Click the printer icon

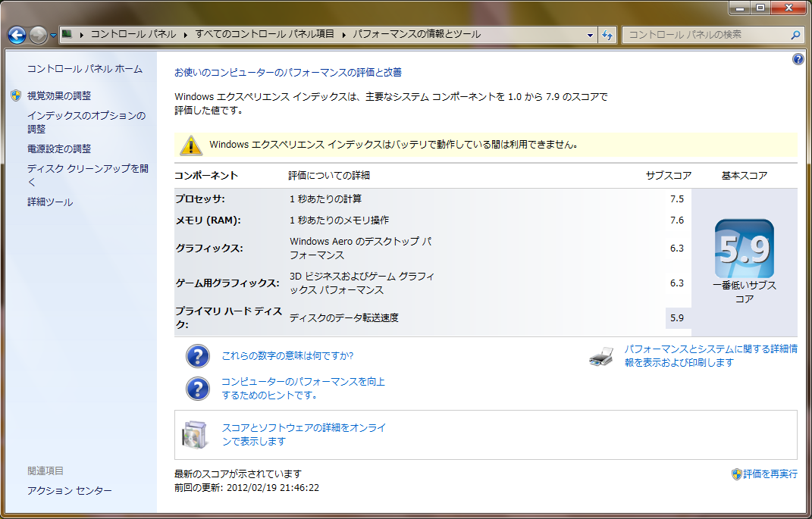(601, 357)
